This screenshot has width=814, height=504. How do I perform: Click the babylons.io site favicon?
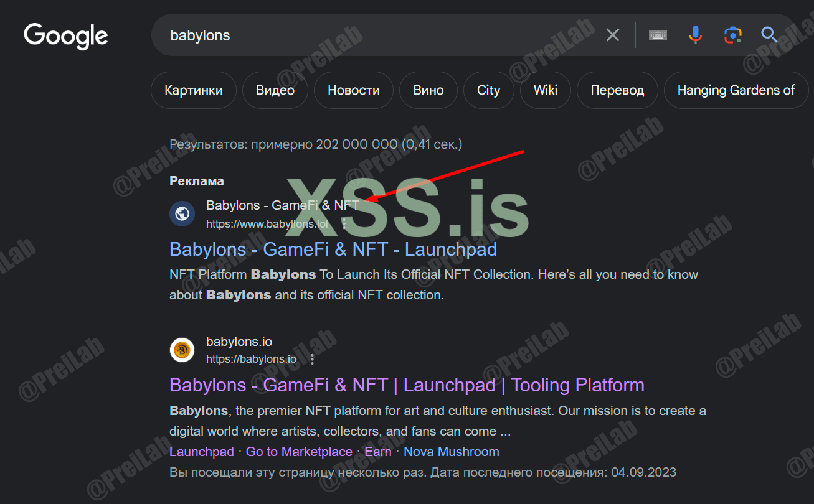182,350
